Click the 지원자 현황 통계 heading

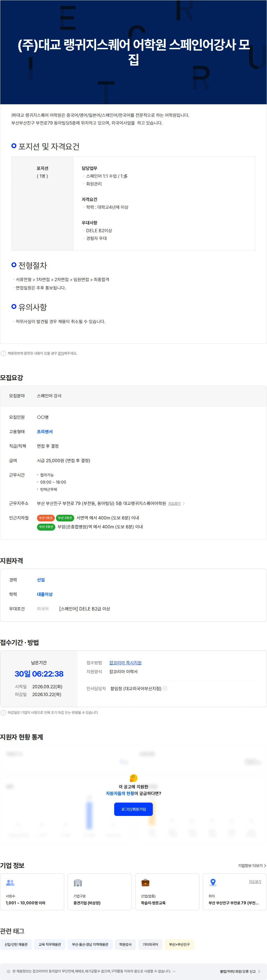pyautogui.click(x=21, y=737)
